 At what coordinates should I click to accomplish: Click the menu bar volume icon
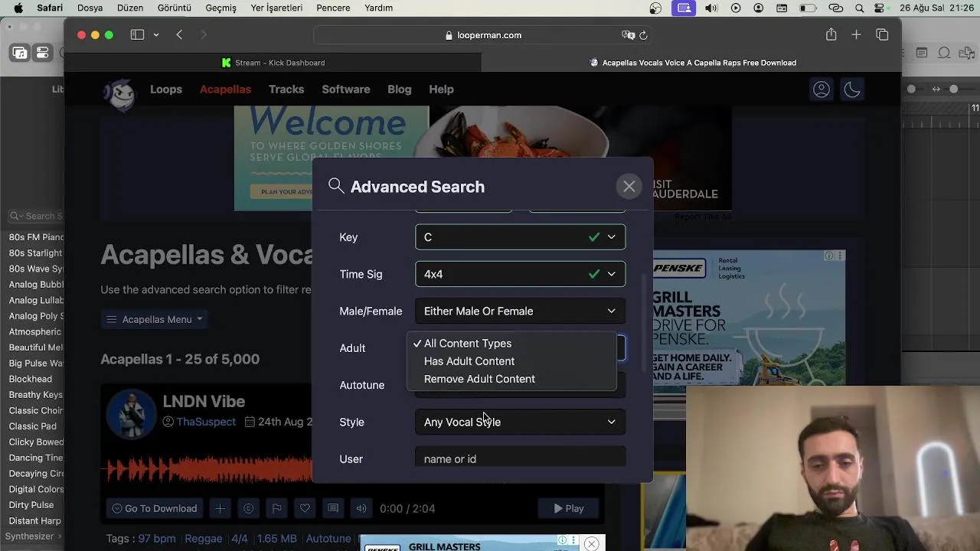[711, 8]
